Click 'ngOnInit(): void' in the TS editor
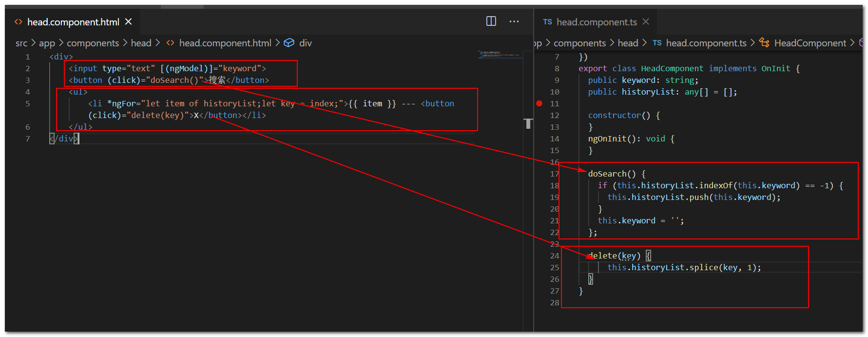 (626, 139)
